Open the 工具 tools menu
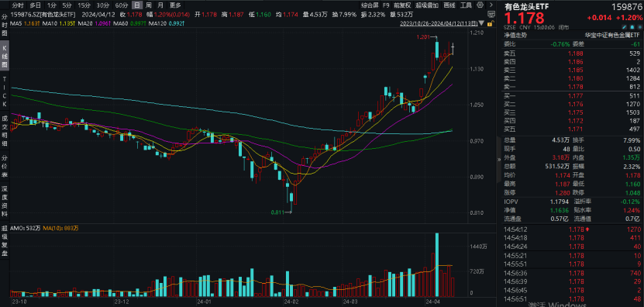 coord(466,5)
